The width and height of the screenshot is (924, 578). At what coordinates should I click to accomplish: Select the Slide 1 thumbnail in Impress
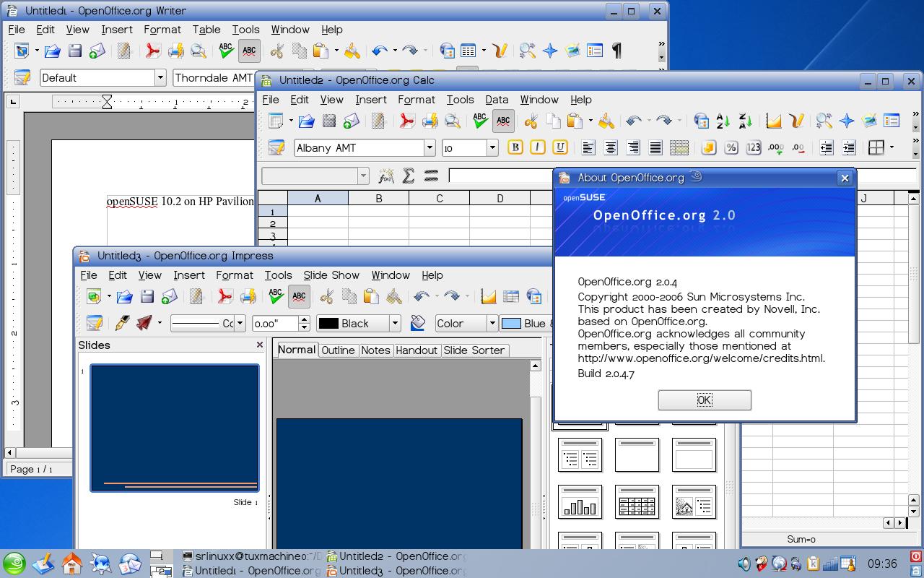(174, 428)
